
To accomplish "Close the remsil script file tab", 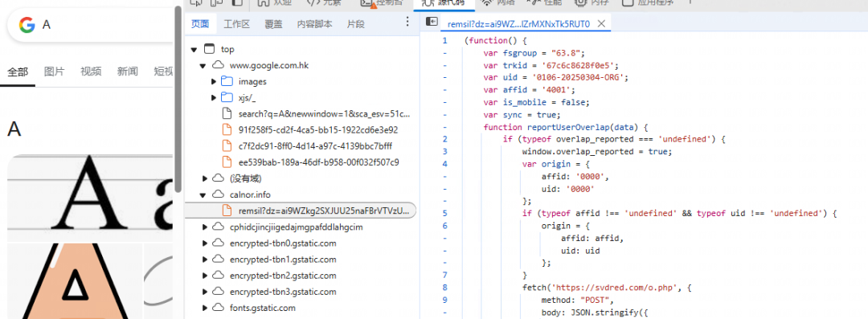I will 602,24.
